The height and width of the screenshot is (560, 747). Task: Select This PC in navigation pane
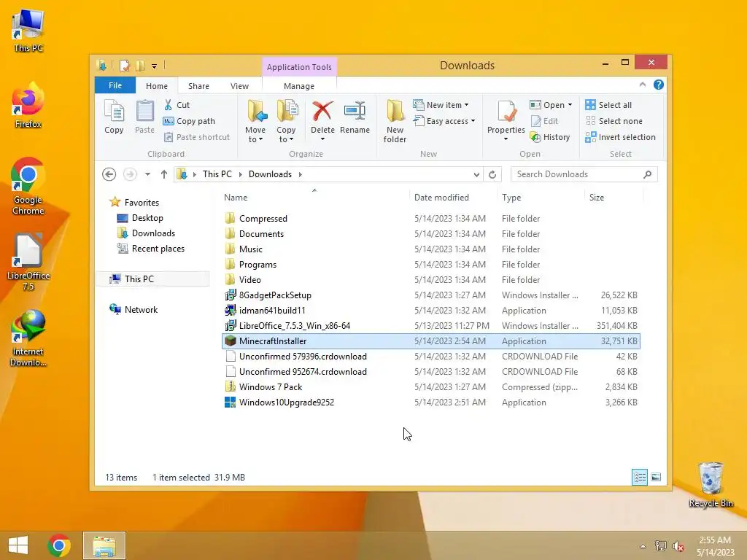[153, 279]
